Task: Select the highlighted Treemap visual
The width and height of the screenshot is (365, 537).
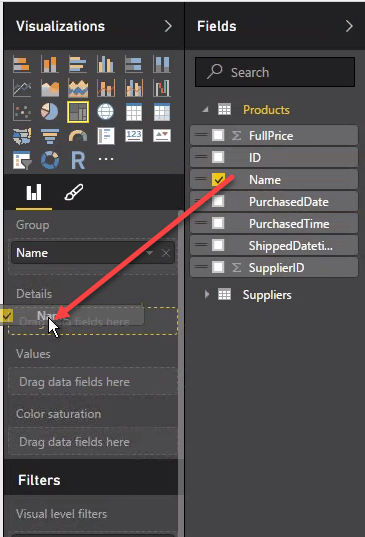Action: click(x=78, y=112)
